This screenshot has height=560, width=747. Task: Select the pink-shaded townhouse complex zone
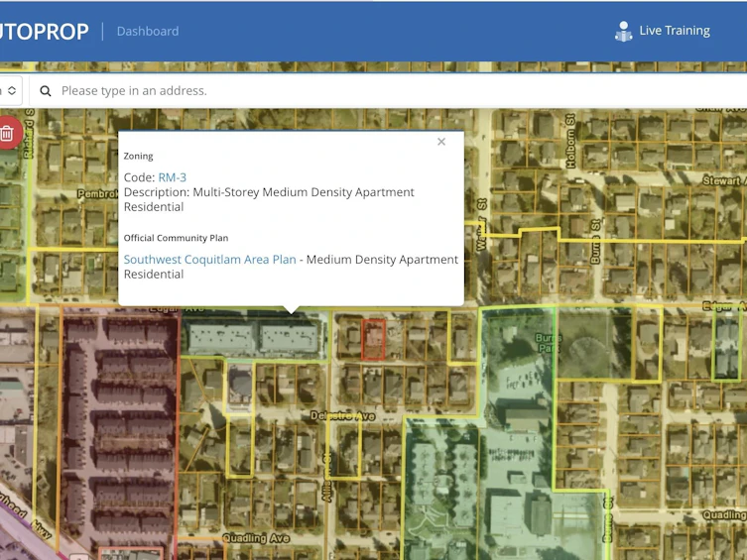coord(120,428)
